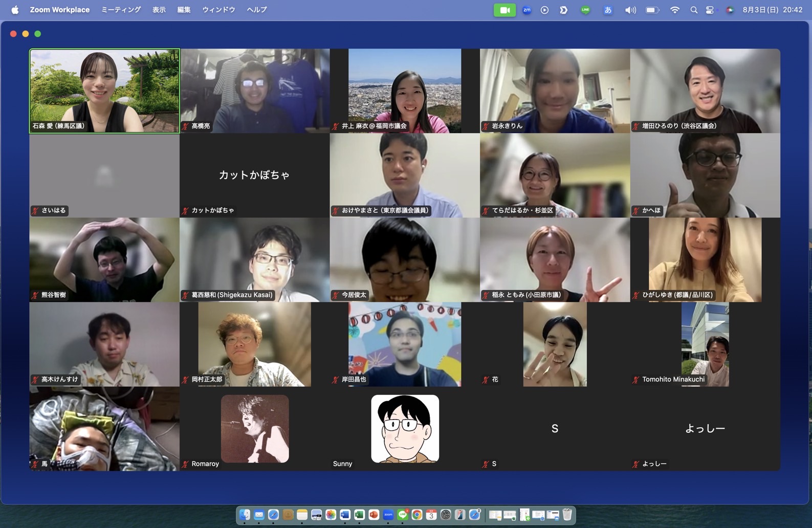Open Spotlight search from the menu bar
This screenshot has width=812, height=528.
694,10
